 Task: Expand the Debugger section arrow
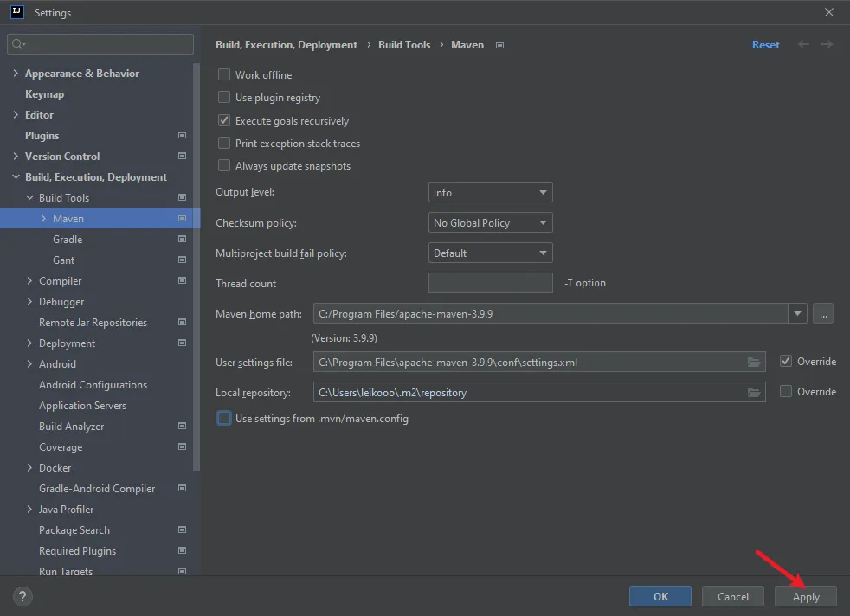pos(29,301)
